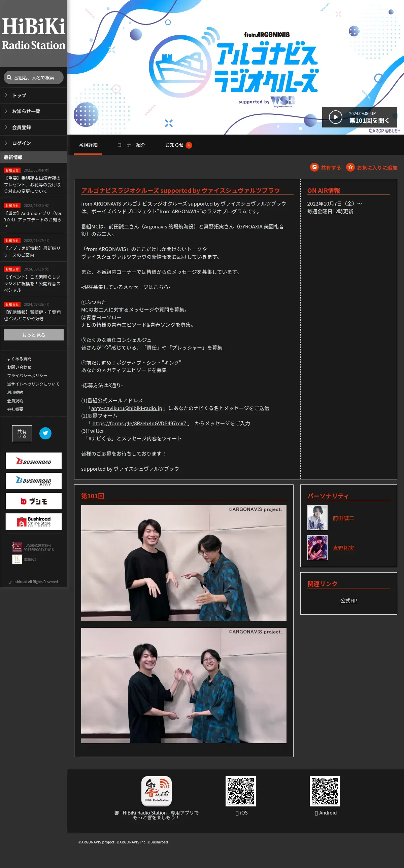Play episode 101 with the play icon

tap(335, 117)
